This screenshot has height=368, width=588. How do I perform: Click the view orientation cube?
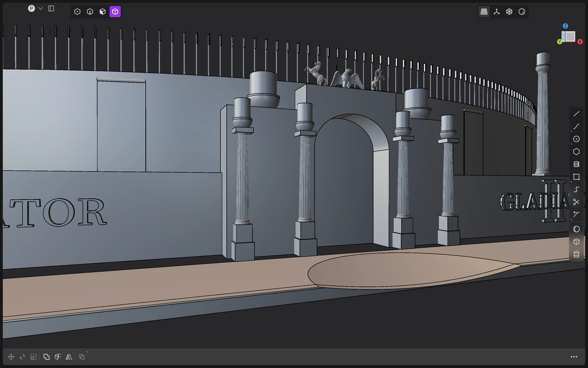point(569,36)
